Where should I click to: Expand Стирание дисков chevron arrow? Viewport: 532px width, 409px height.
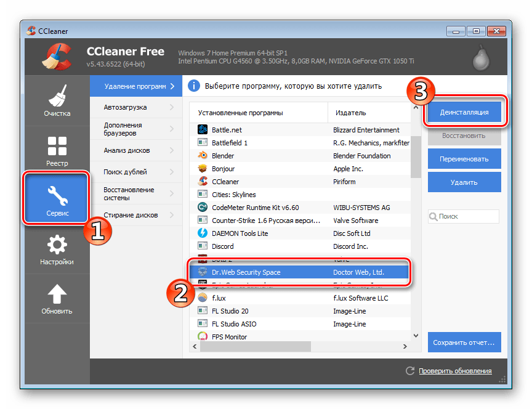171,215
